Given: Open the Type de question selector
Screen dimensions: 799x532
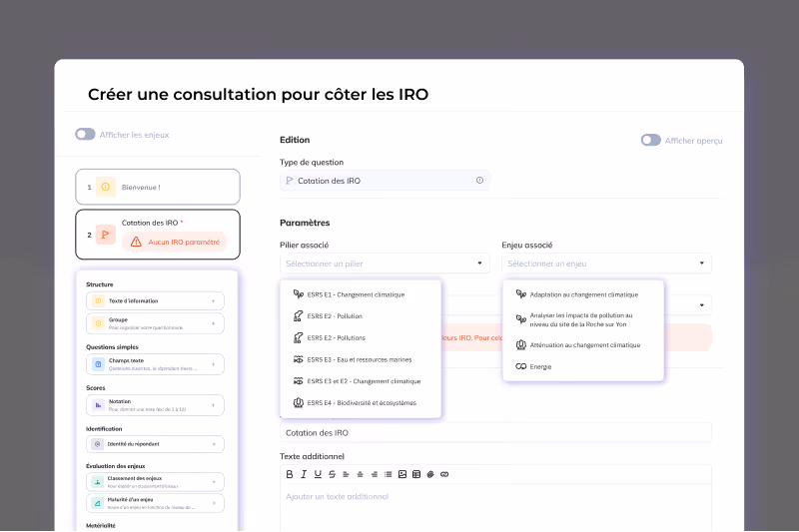Looking at the screenshot, I should click(x=385, y=181).
